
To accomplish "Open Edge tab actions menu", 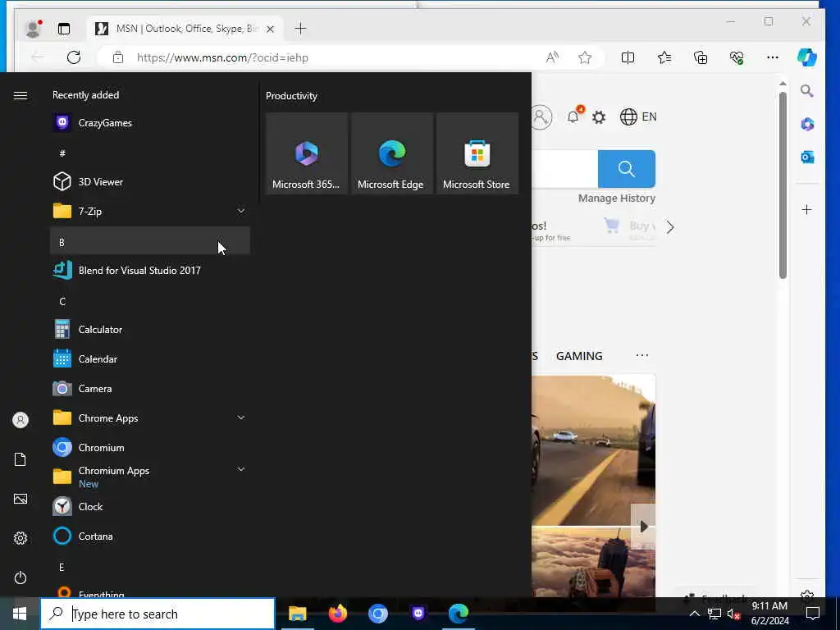I will pyautogui.click(x=64, y=29).
